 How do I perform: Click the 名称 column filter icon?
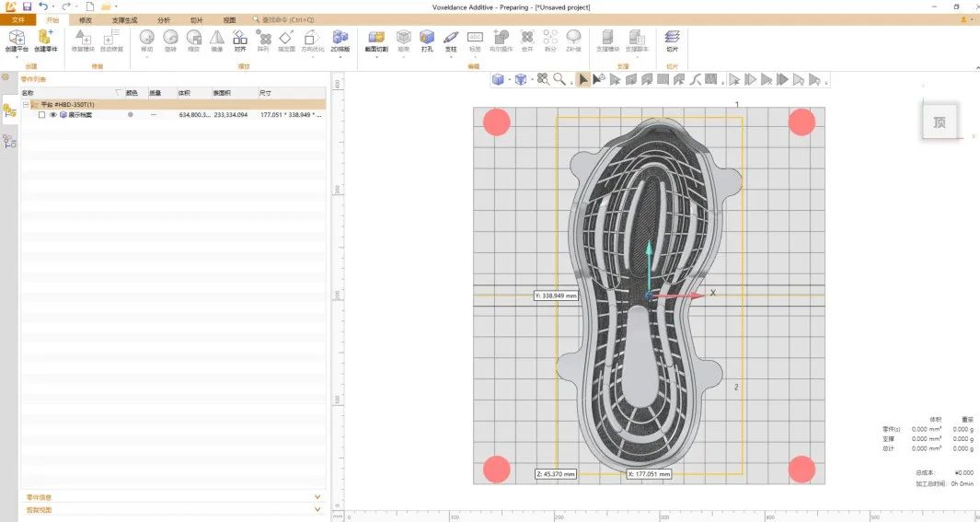pyautogui.click(x=119, y=93)
